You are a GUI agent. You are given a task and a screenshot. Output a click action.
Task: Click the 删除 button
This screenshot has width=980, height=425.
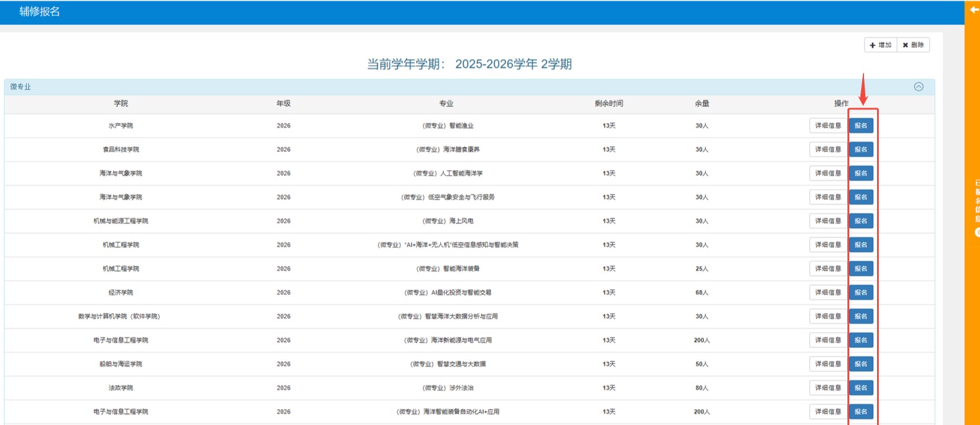tap(913, 45)
